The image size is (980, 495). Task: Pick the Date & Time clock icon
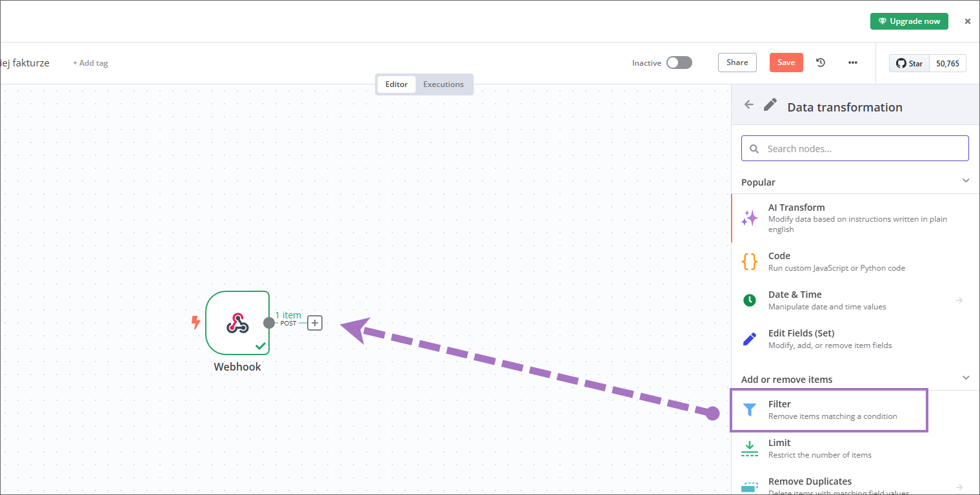click(x=750, y=300)
